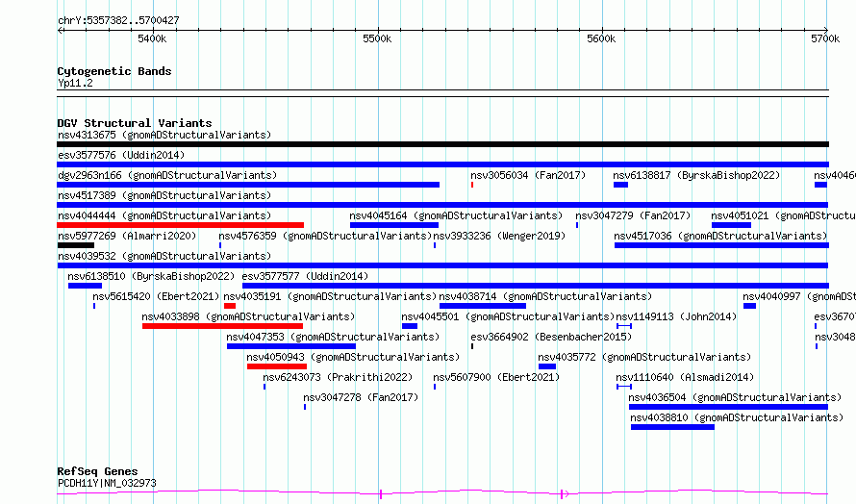The height and width of the screenshot is (504, 856).
Task: Click the 5400k ruler position
Action: click(x=152, y=38)
